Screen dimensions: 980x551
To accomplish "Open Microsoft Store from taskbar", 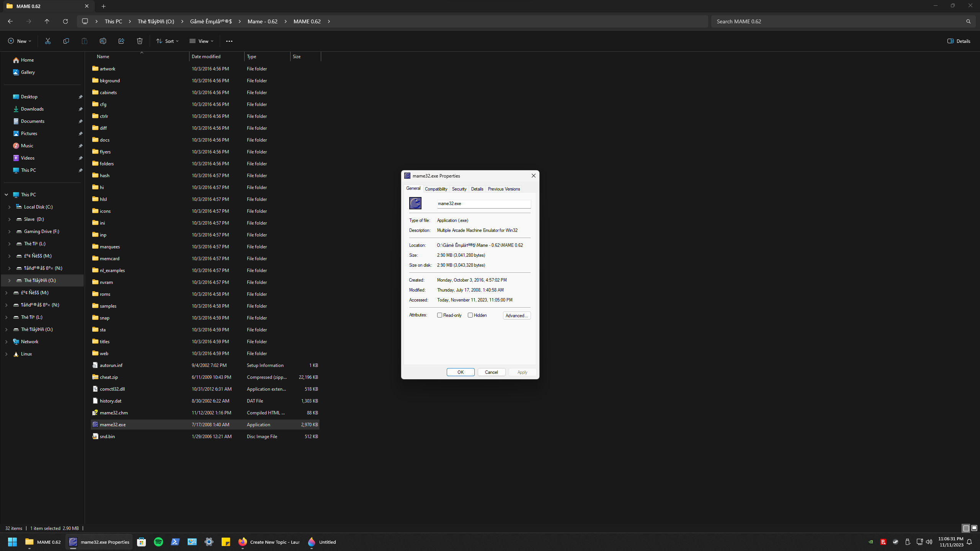I will pos(142,542).
